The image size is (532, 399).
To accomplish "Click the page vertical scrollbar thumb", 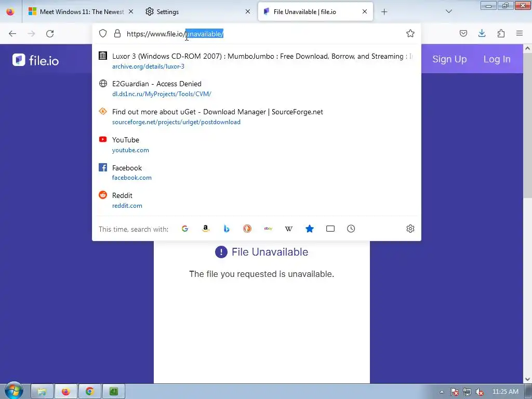I will click(x=527, y=125).
